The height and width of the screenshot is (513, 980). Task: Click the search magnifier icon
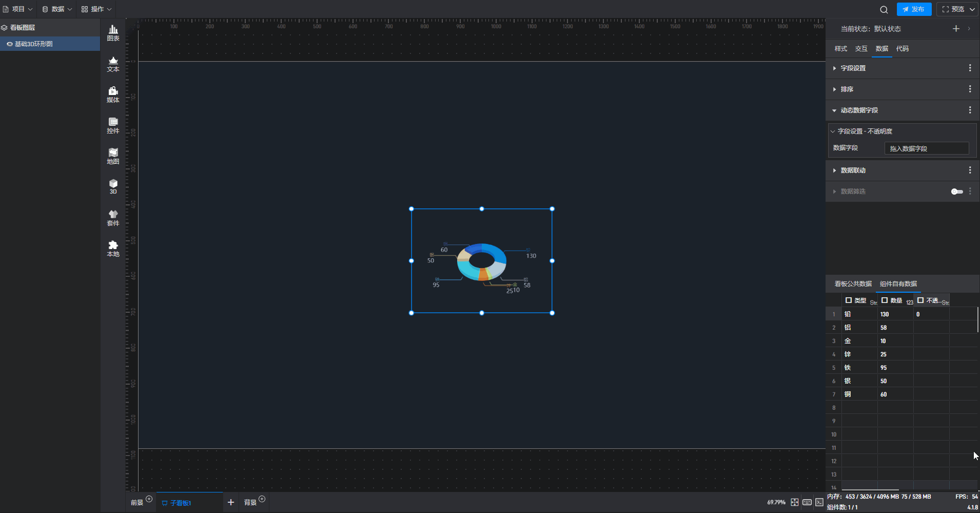coord(884,9)
